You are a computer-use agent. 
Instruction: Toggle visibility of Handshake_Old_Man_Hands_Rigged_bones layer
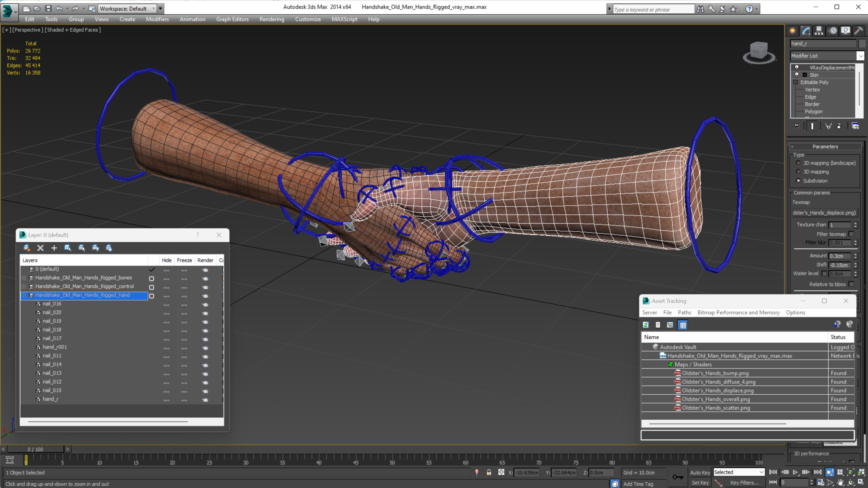pos(152,278)
